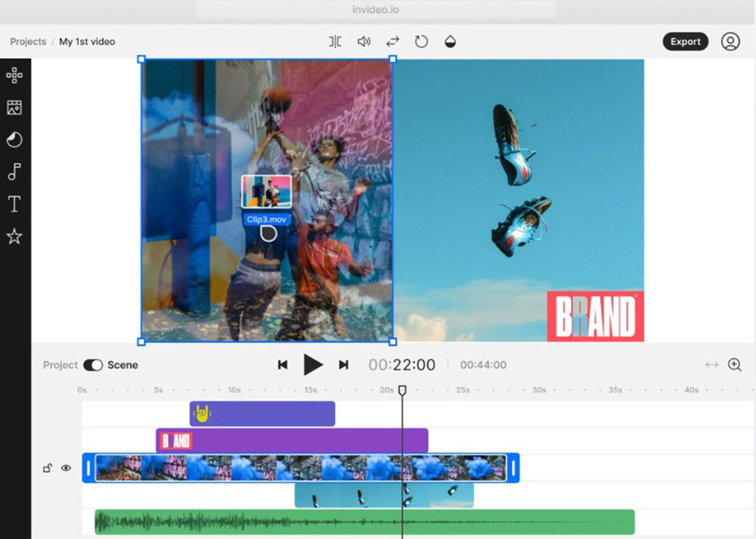Screen dimensions: 756x539
Task: Open the account profile menu
Action: pyautogui.click(x=730, y=42)
